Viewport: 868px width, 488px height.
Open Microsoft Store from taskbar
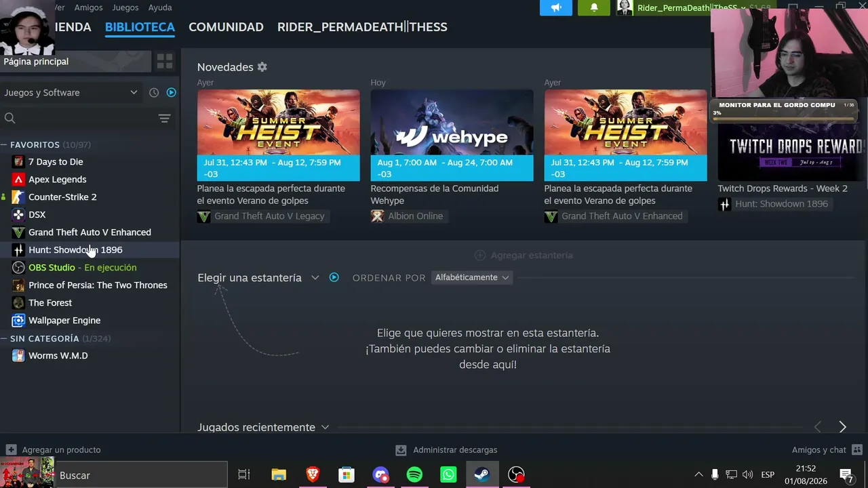(x=347, y=474)
